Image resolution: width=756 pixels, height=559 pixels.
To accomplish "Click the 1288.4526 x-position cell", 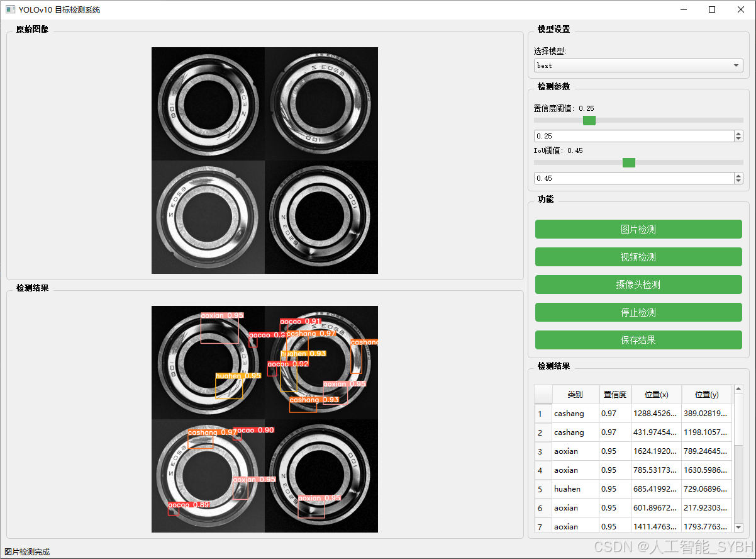I will tap(656, 414).
